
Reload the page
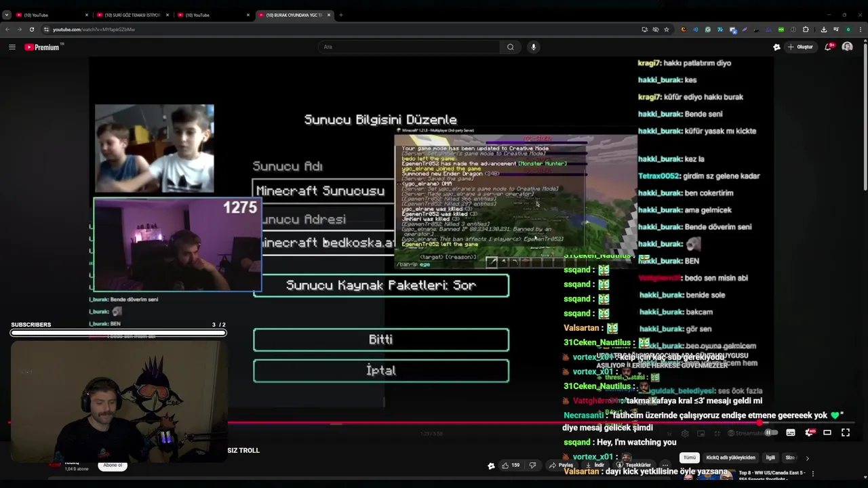[x=32, y=30]
